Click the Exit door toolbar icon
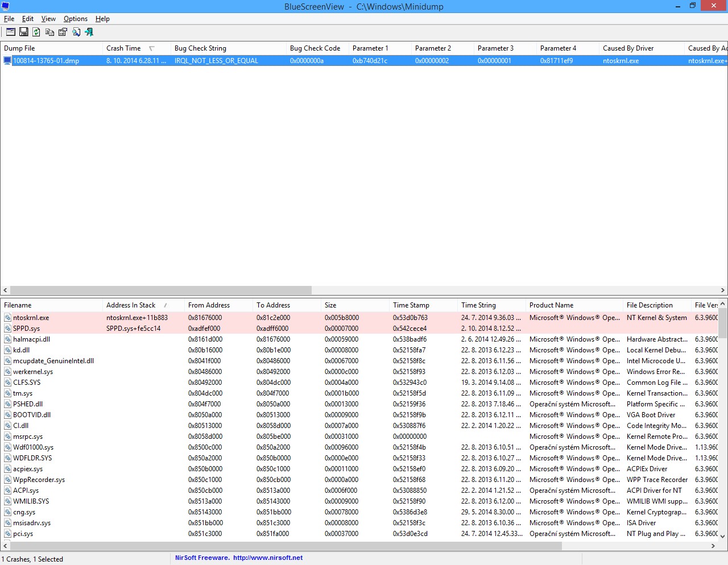The width and height of the screenshot is (728, 565). coord(89,32)
